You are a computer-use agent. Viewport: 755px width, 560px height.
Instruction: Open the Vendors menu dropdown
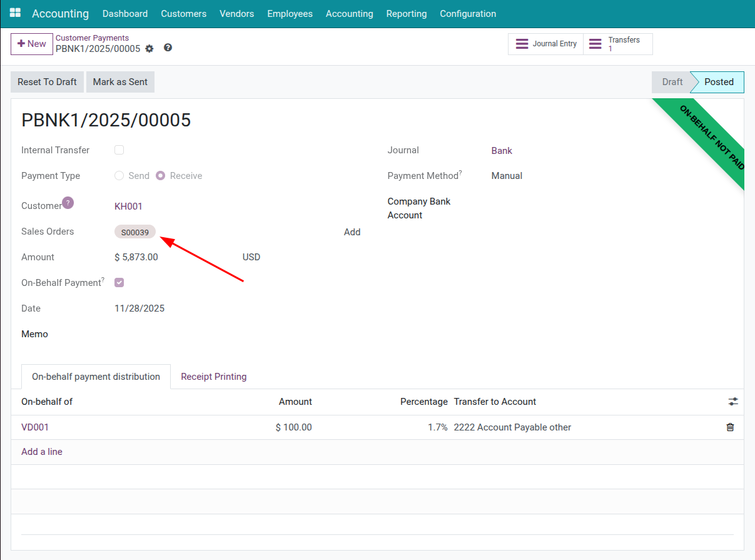(236, 14)
